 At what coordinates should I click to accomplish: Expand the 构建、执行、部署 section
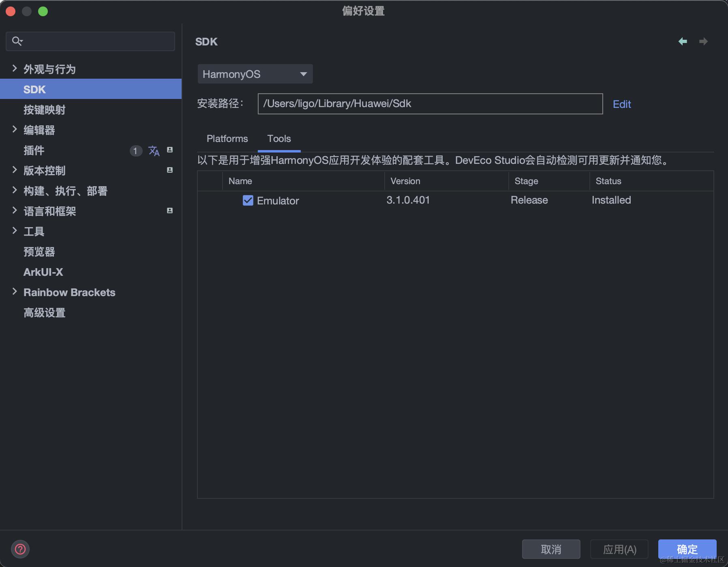tap(15, 190)
